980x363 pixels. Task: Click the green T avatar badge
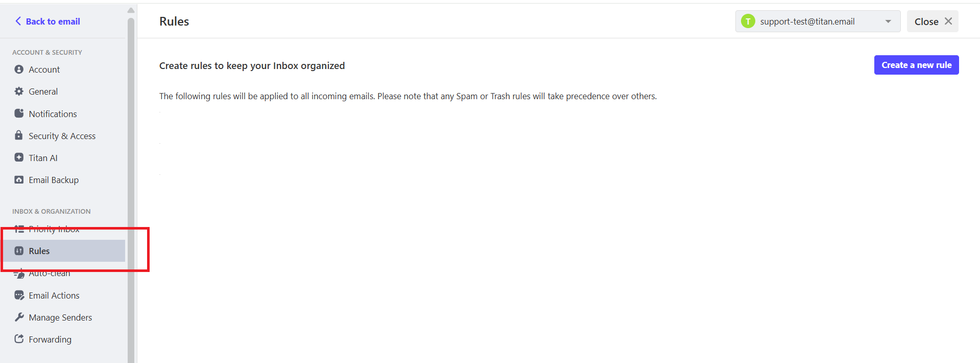pyautogui.click(x=748, y=21)
